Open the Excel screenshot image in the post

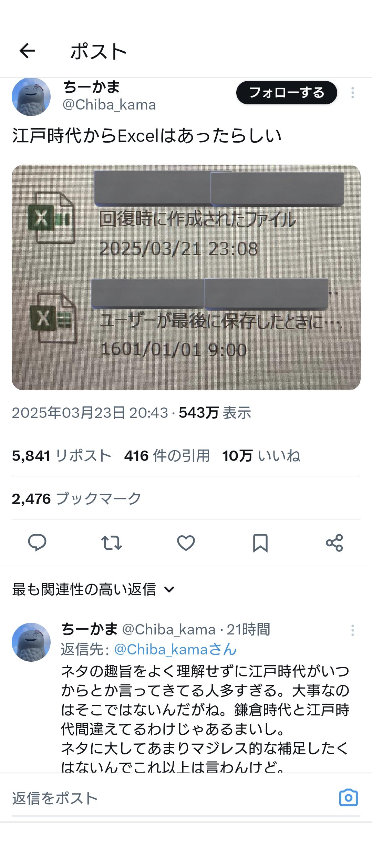pos(186,277)
